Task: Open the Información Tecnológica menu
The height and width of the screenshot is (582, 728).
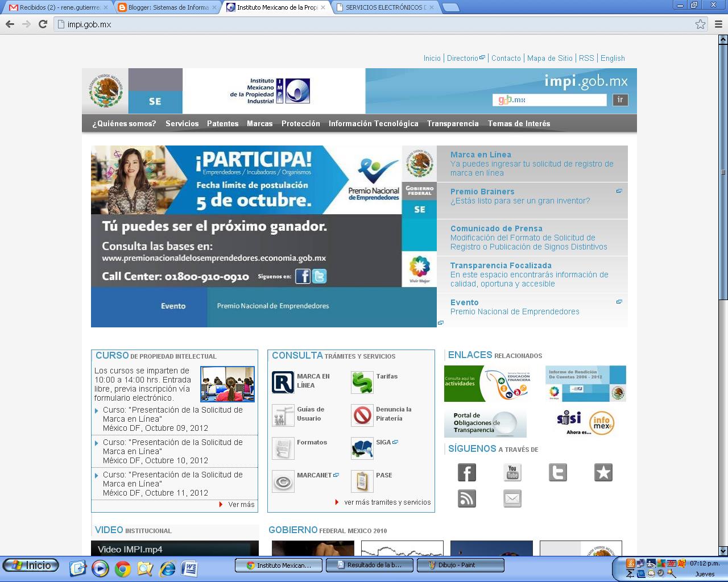Action: (374, 123)
